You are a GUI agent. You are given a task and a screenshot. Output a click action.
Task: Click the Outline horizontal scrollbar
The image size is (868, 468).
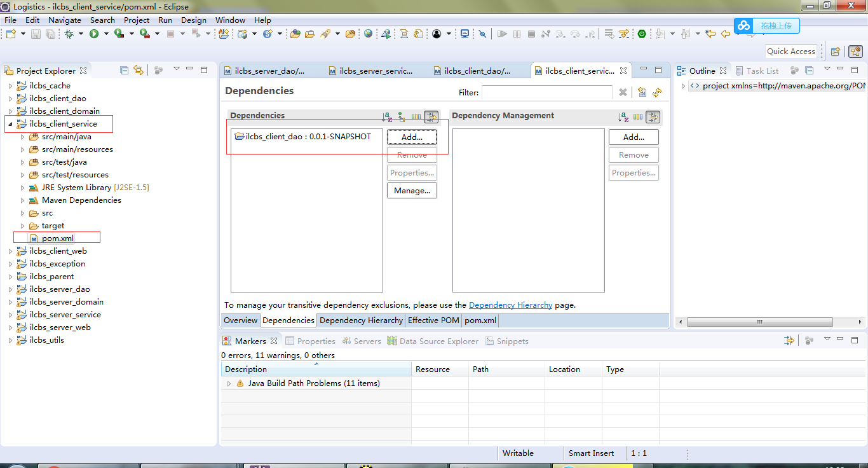tap(760, 322)
